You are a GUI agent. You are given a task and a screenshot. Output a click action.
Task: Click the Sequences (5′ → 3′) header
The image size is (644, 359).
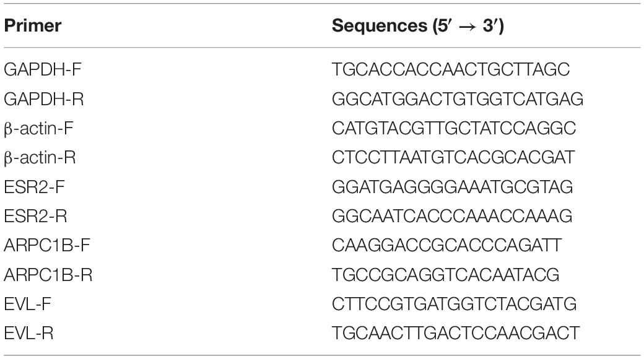(418, 26)
